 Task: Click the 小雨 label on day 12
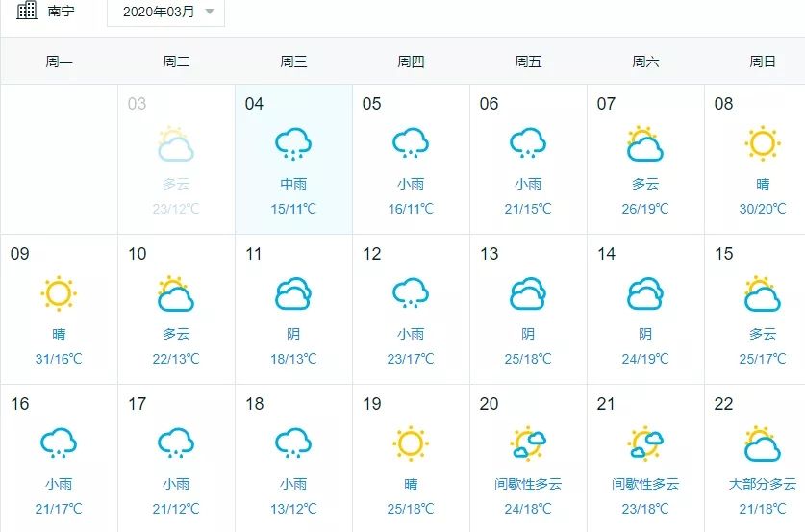411,334
